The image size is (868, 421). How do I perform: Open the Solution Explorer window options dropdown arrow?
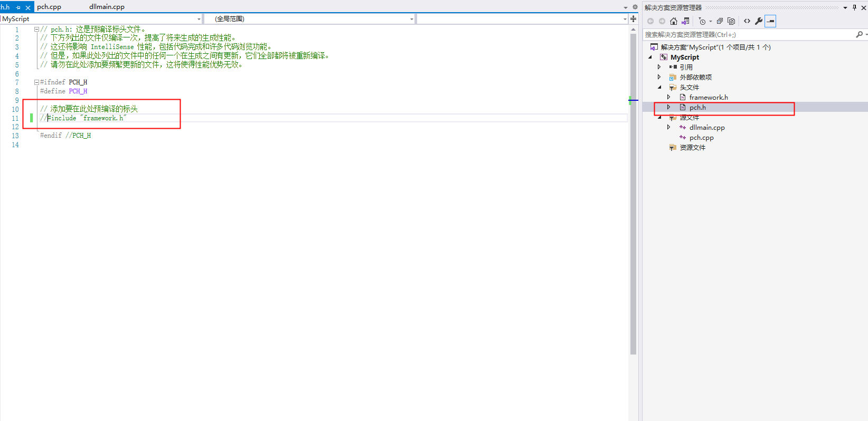coord(845,7)
